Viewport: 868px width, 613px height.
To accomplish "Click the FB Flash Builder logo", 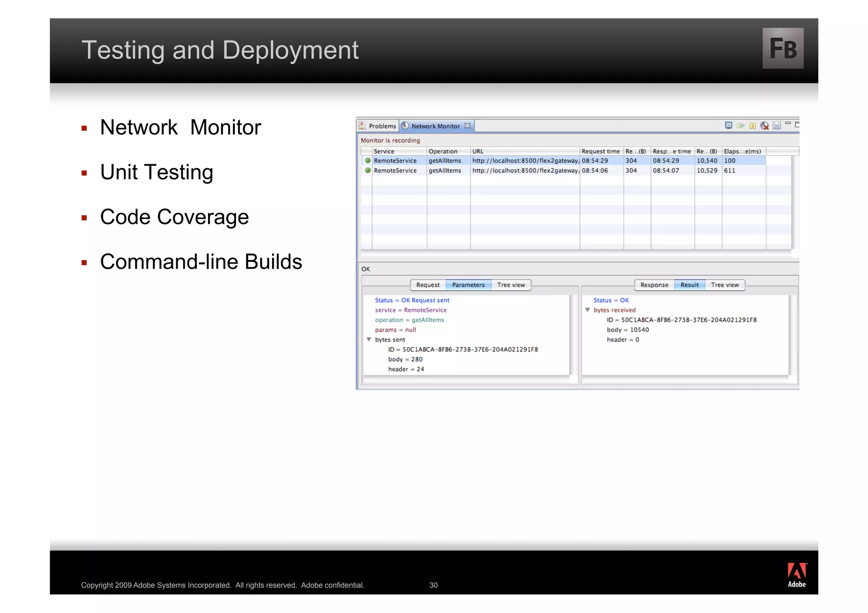I will pos(783,48).
